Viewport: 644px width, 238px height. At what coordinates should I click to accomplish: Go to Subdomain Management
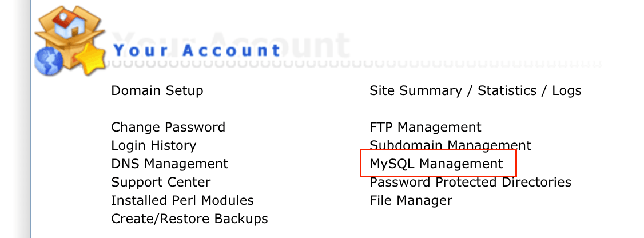click(x=451, y=145)
